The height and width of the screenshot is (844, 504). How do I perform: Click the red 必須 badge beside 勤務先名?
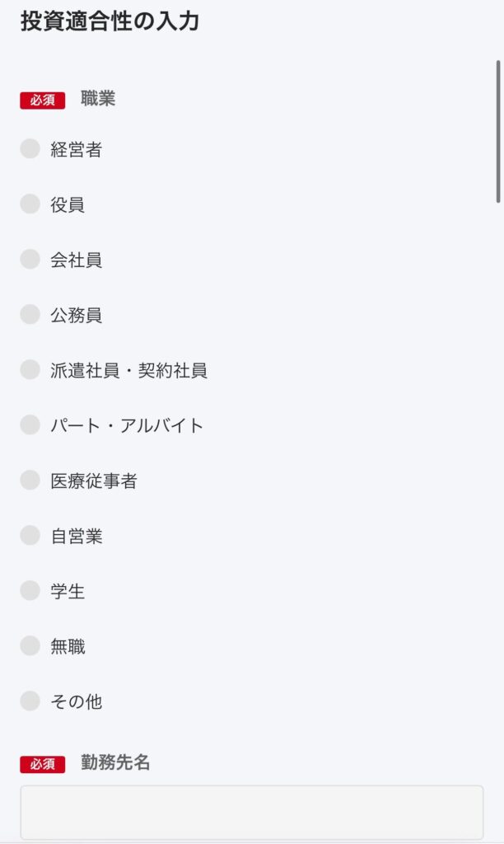click(x=43, y=765)
